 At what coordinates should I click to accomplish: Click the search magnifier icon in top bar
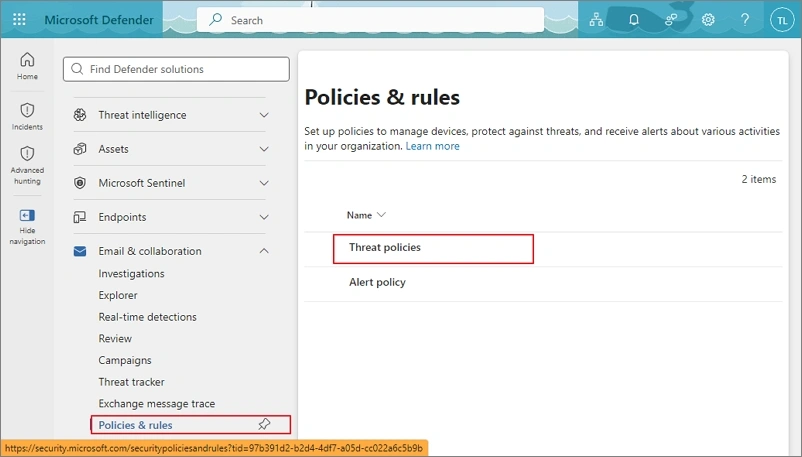coord(216,19)
